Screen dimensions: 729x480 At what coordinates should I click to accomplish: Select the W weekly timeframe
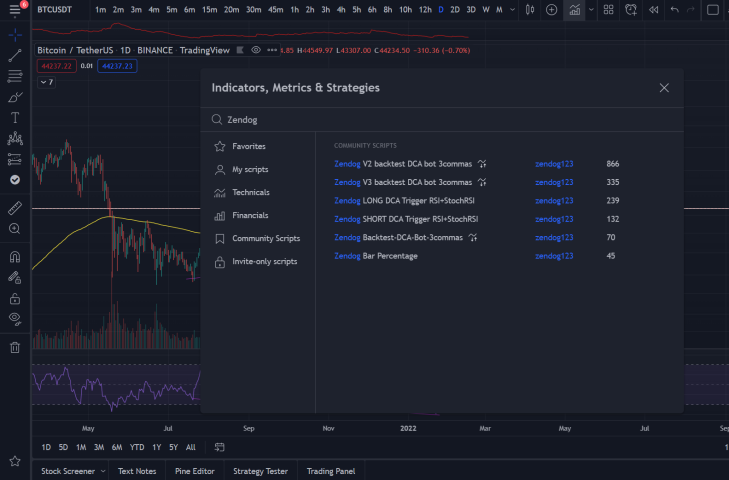pyautogui.click(x=485, y=10)
